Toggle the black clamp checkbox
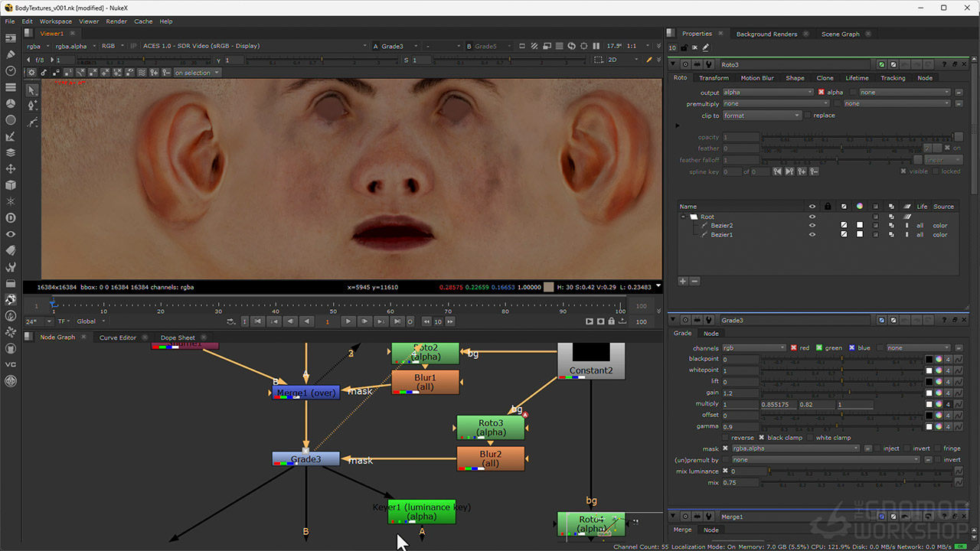This screenshot has width=980, height=551. 763,438
